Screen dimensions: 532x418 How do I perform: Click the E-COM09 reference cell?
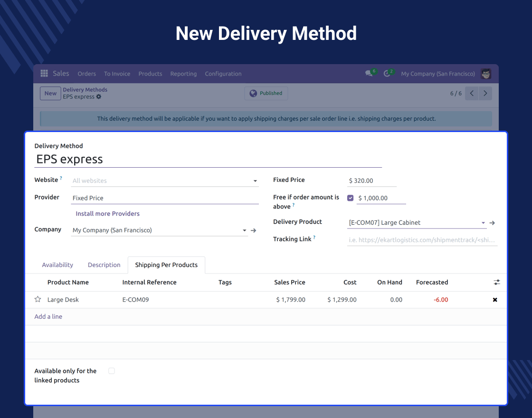pos(135,300)
